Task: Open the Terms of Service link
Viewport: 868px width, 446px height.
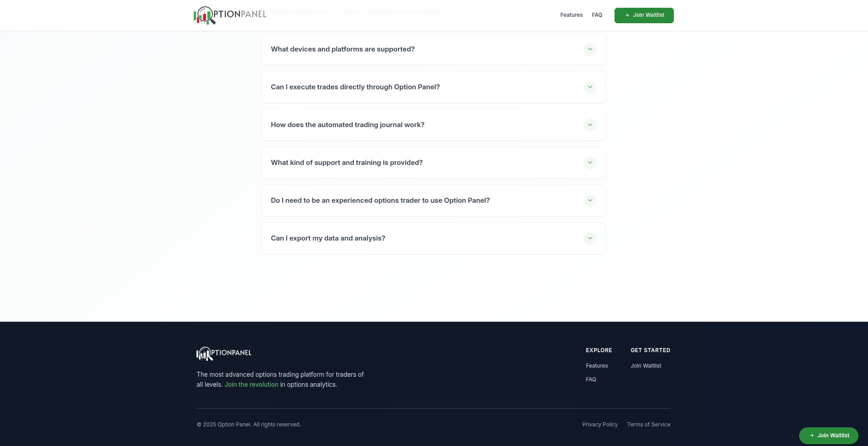Action: pos(649,424)
